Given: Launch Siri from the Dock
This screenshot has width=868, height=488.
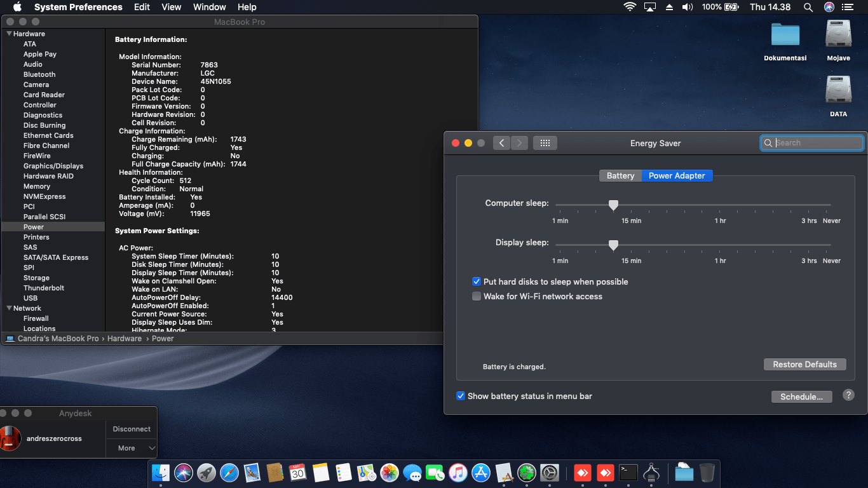Looking at the screenshot, I should click(184, 473).
